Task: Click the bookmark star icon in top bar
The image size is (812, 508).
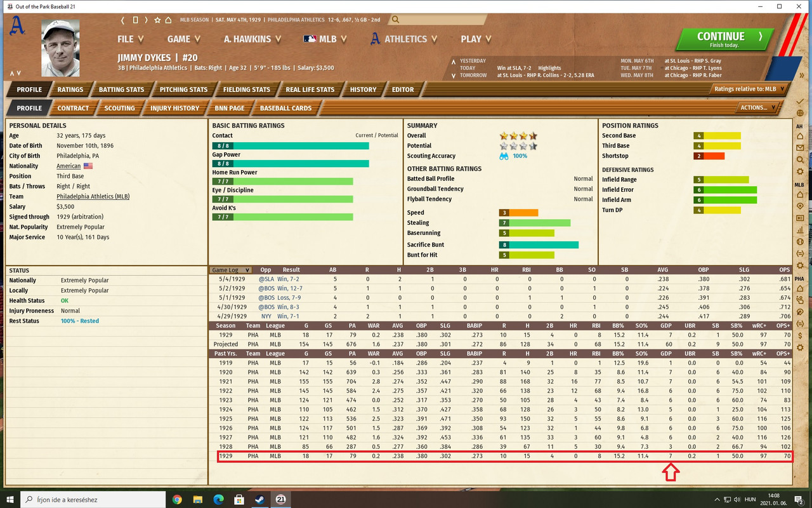Action: (158, 20)
